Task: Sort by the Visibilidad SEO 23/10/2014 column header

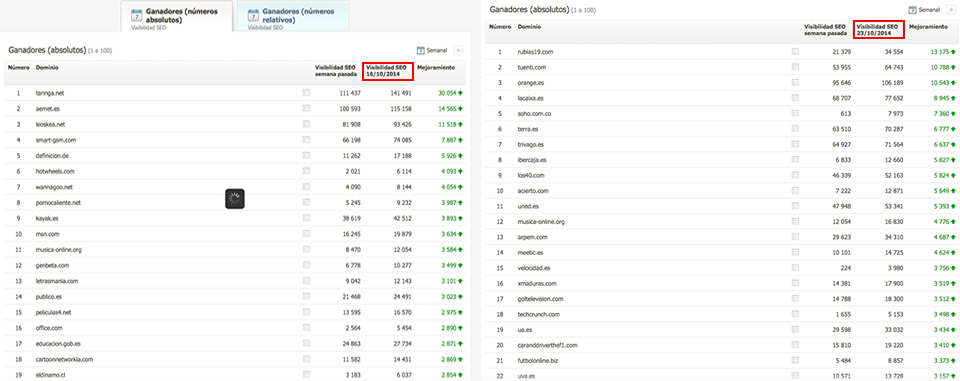Action: (x=880, y=30)
